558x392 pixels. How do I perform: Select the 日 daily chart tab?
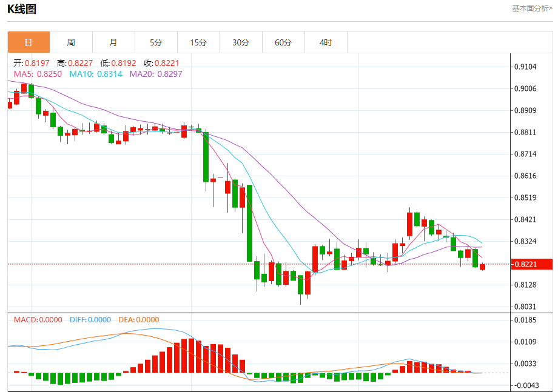coord(29,42)
